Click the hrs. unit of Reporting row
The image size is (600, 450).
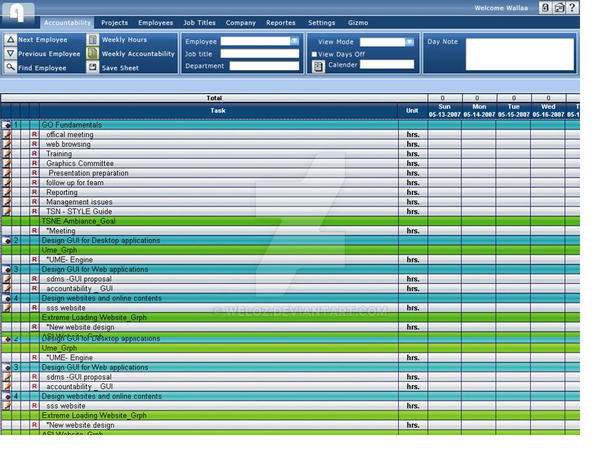(413, 192)
